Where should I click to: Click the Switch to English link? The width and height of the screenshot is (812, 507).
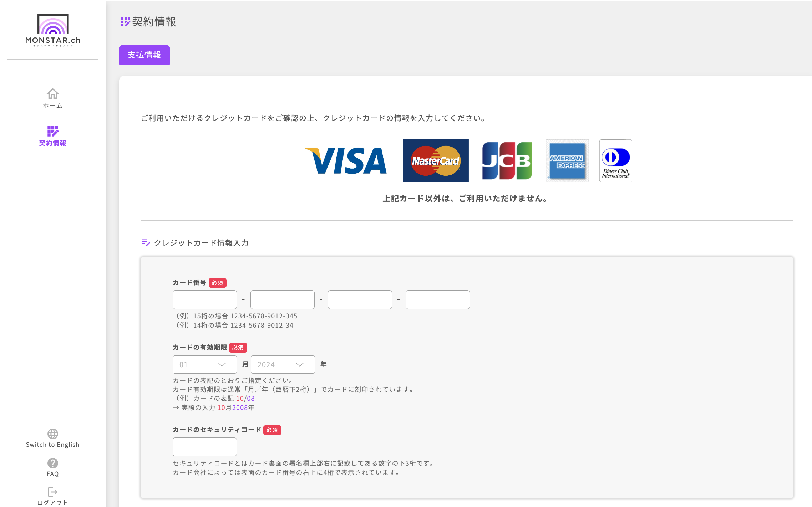tap(53, 445)
